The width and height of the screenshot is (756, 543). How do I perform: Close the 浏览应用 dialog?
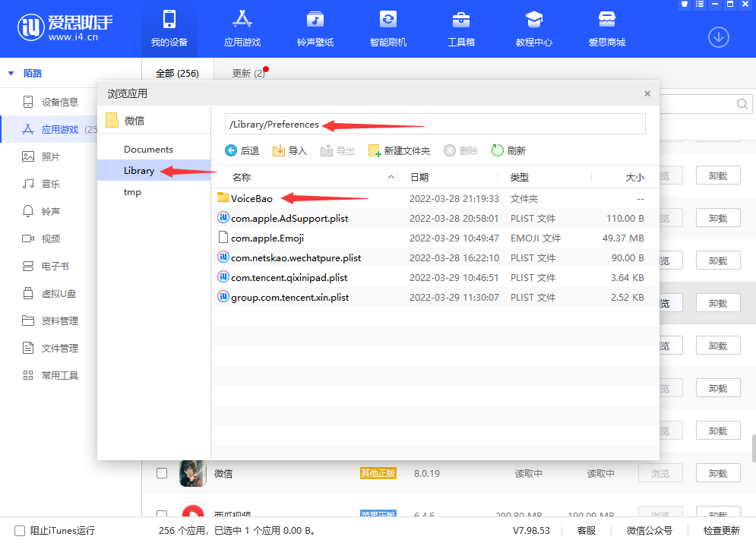tap(647, 93)
